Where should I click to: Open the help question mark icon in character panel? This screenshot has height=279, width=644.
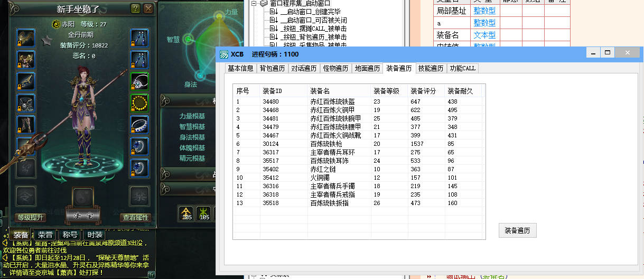coord(135,8)
